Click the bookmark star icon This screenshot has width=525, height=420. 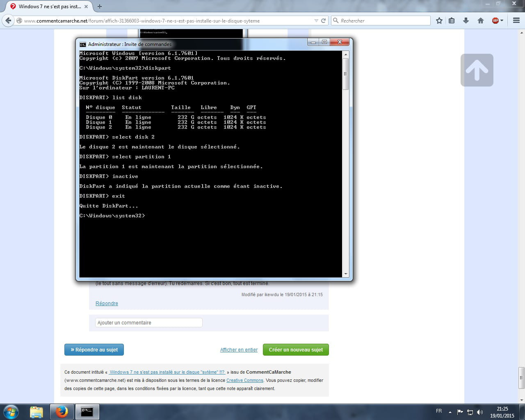(x=439, y=21)
